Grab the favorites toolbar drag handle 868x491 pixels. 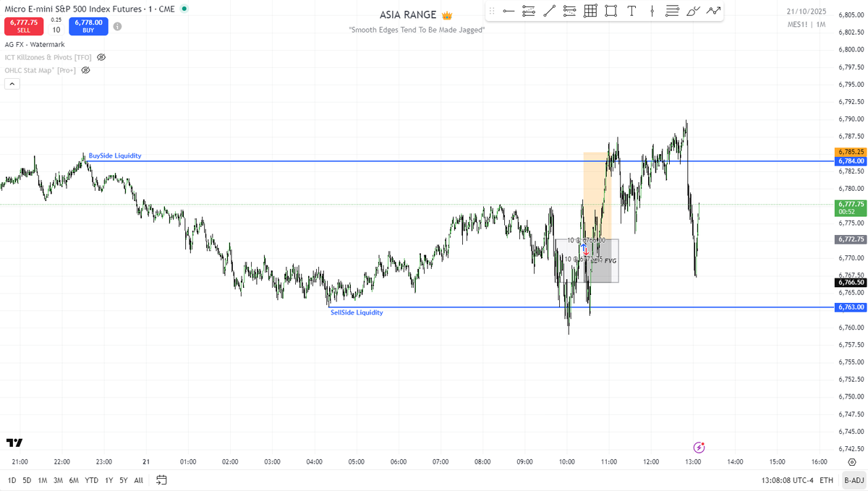[492, 11]
